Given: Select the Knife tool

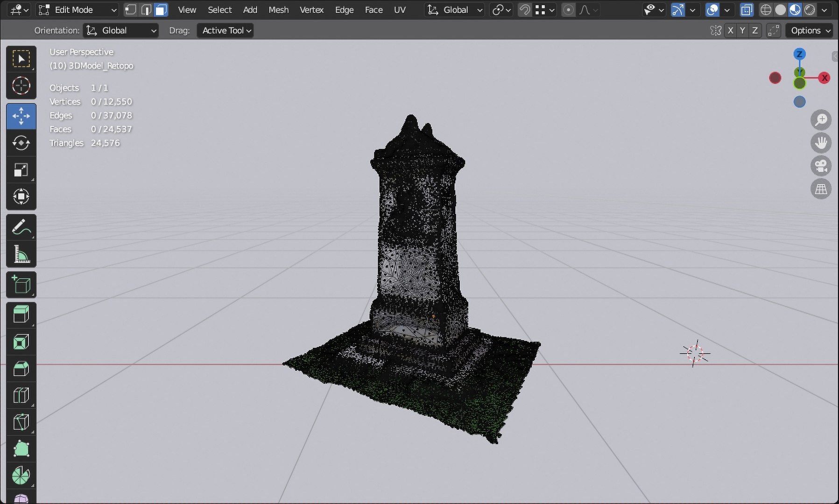Looking at the screenshot, I should coord(21,422).
